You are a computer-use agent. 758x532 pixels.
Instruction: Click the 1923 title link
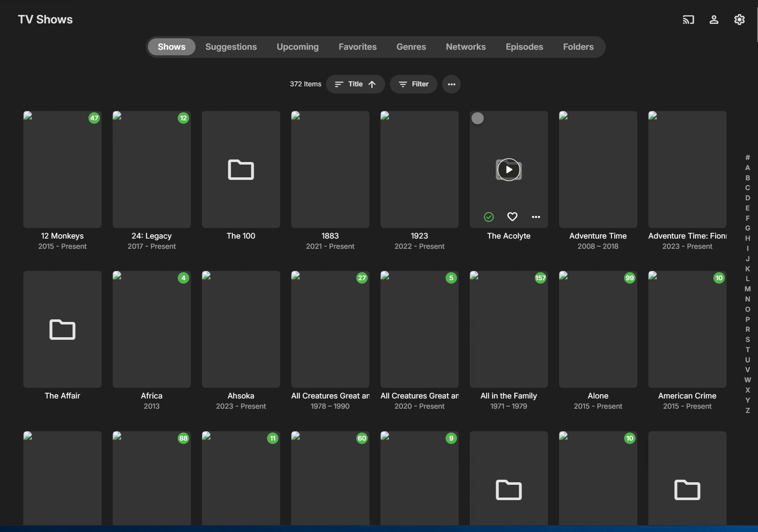pos(420,236)
